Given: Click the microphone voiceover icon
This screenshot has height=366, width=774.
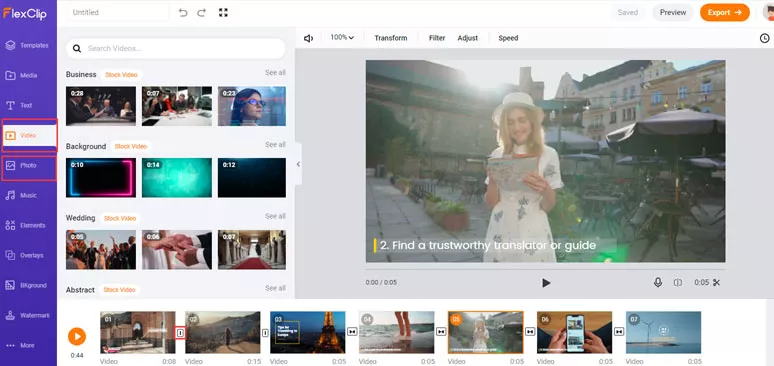Looking at the screenshot, I should click(x=658, y=282).
